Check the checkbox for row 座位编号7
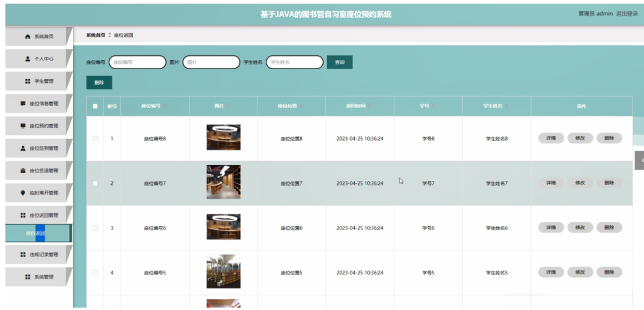 (95, 183)
